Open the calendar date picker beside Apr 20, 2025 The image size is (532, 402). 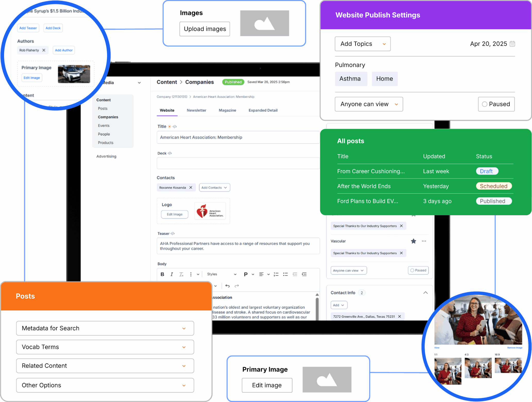(x=512, y=44)
